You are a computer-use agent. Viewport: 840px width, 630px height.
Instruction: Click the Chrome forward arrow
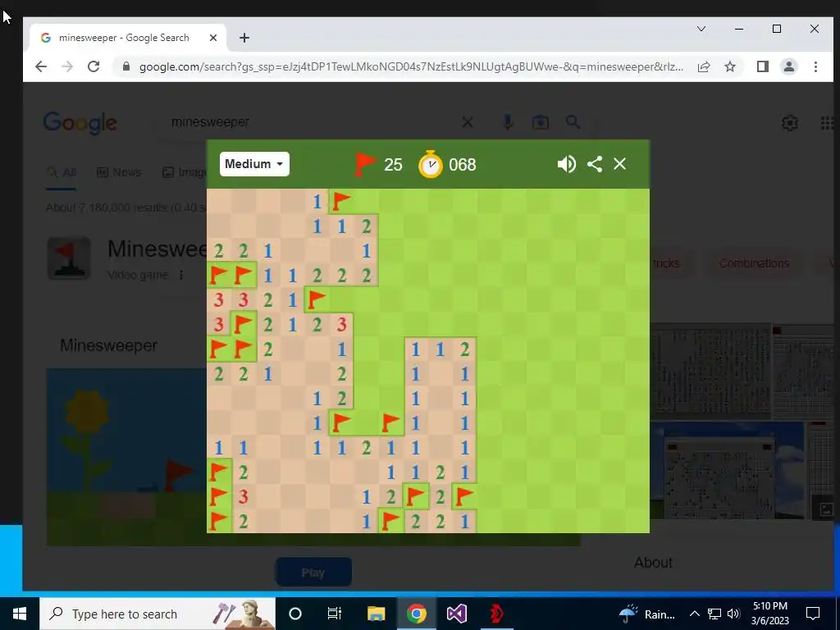tap(67, 66)
